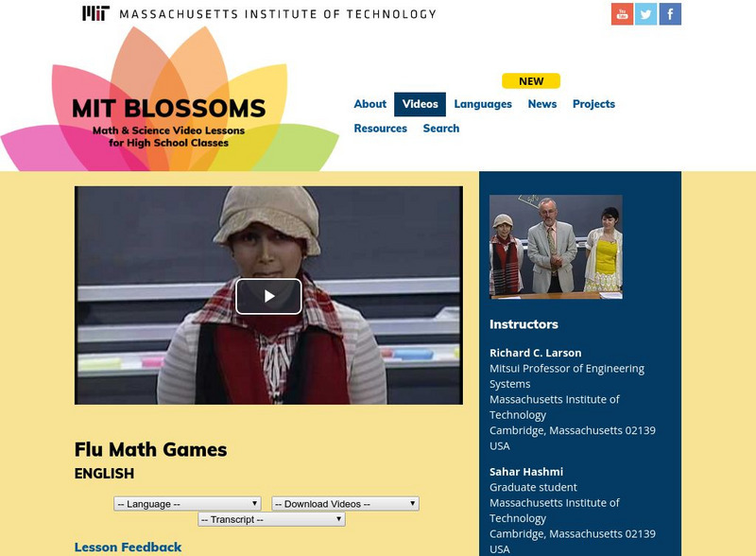
Task: Click the Massachusetts Institute of Technology header text
Action: (x=278, y=14)
